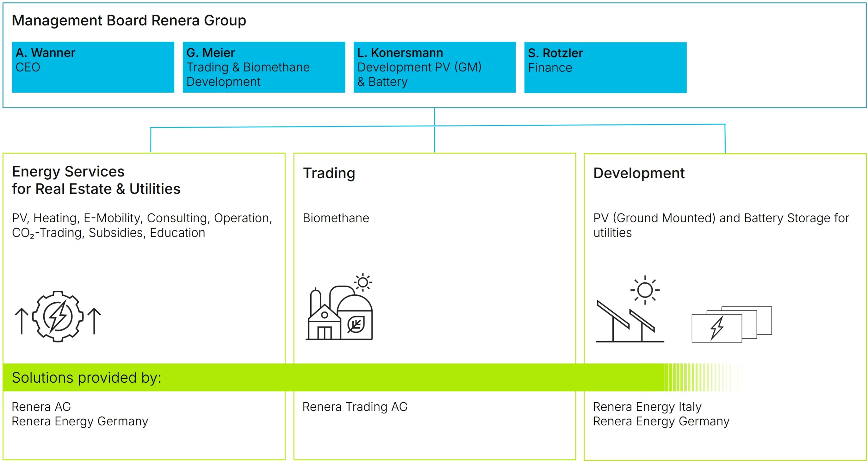Click the Renera Trading AG text

[355, 406]
